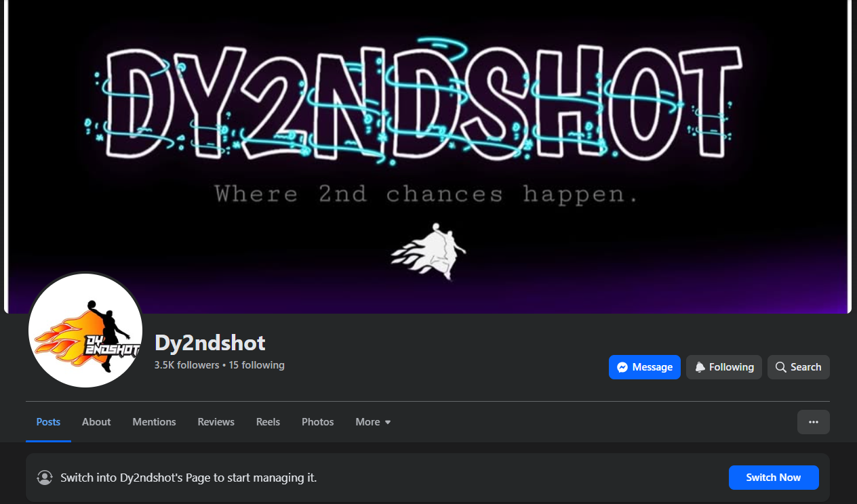Switch to the About tab

[96, 422]
